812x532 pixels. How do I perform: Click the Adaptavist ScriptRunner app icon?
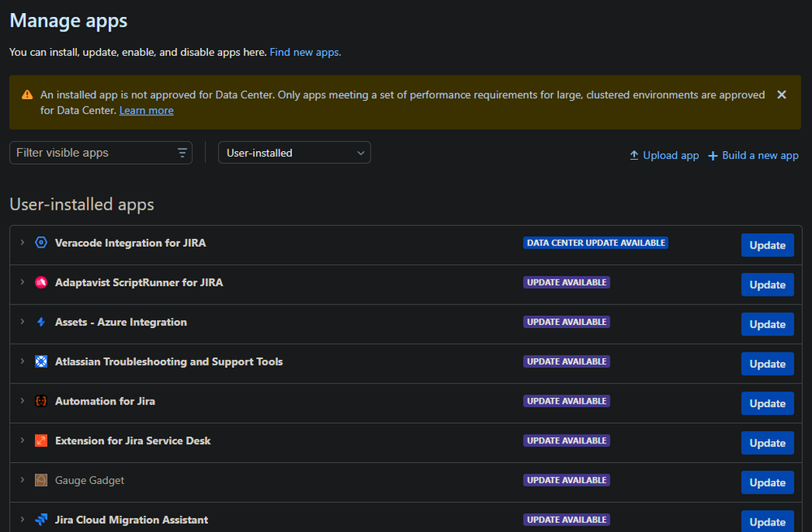click(x=41, y=282)
